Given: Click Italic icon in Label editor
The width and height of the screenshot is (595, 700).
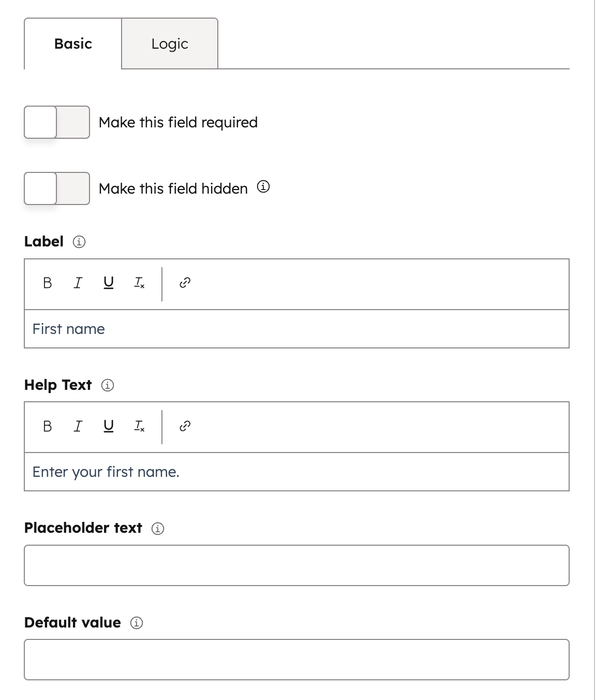Looking at the screenshot, I should tap(78, 283).
